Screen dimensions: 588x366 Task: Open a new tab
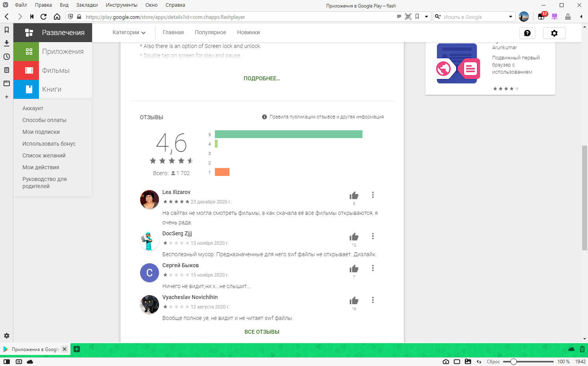pyautogui.click(x=77, y=349)
